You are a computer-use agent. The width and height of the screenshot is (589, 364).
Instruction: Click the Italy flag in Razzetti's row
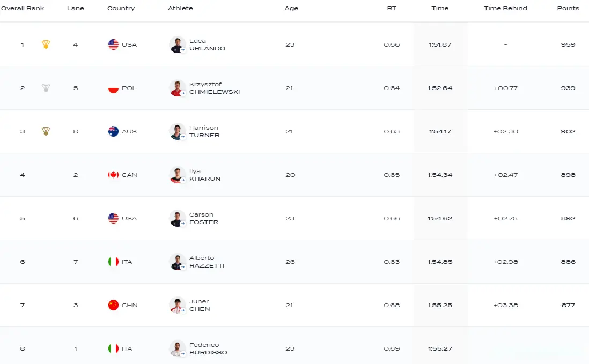(113, 262)
